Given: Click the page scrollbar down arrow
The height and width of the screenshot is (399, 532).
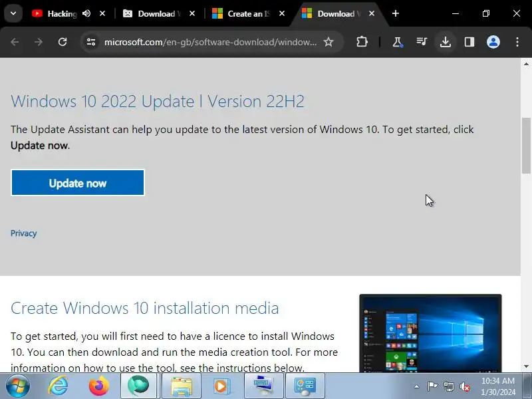Looking at the screenshot, I should click(526, 366).
